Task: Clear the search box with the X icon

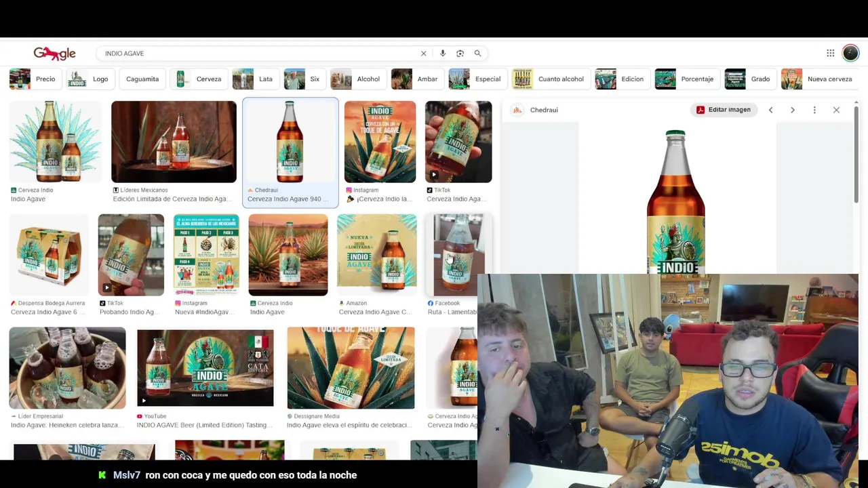Action: (x=424, y=54)
